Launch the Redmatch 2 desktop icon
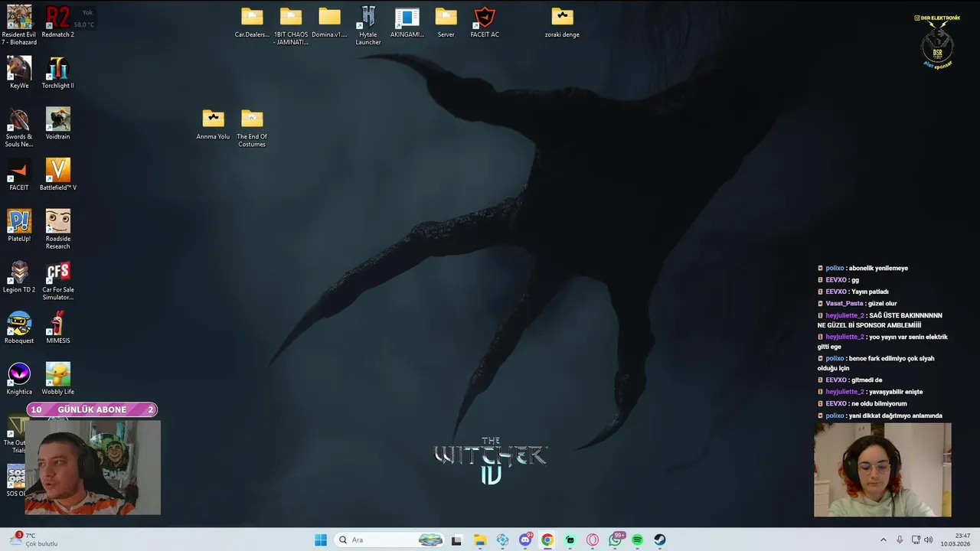The height and width of the screenshot is (551, 980). tap(57, 21)
